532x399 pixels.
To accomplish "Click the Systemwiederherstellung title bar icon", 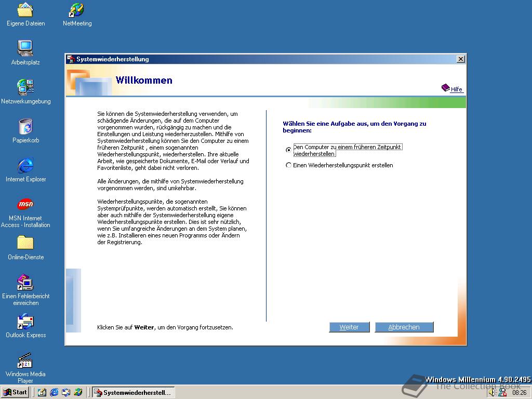I will click(x=71, y=59).
